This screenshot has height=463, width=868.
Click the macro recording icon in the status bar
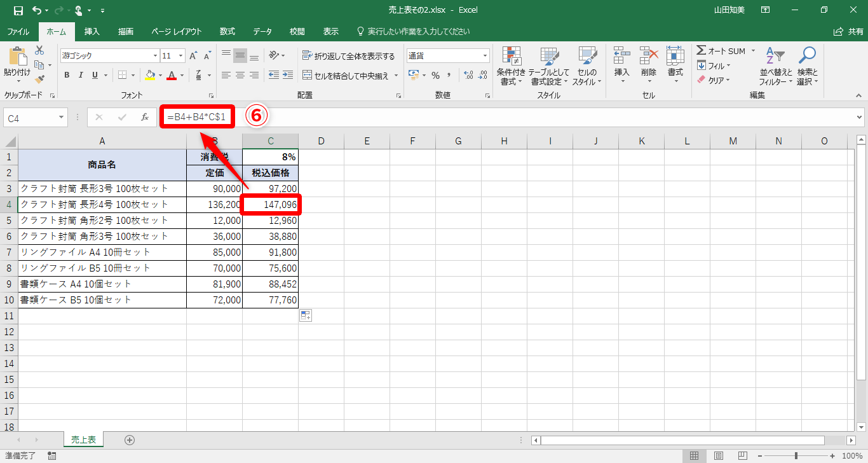coord(52,456)
